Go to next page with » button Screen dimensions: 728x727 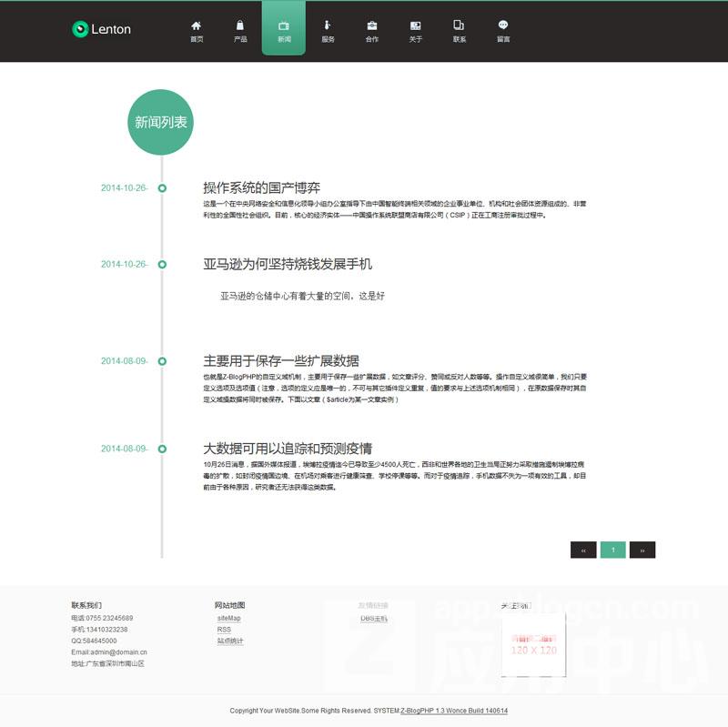pyautogui.click(x=642, y=550)
